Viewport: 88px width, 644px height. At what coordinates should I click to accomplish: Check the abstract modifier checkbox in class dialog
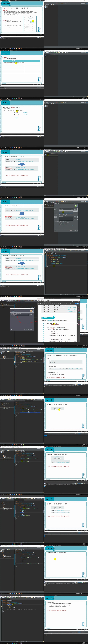60,215
